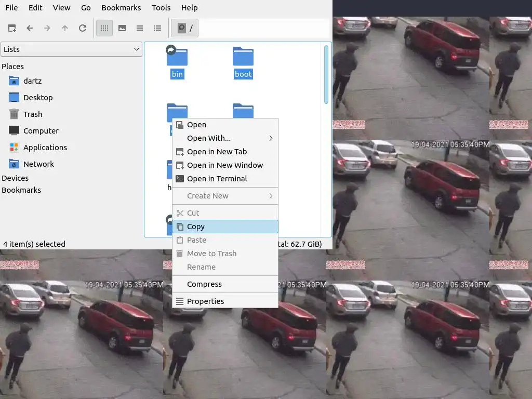Choose Open from context menu

225,125
